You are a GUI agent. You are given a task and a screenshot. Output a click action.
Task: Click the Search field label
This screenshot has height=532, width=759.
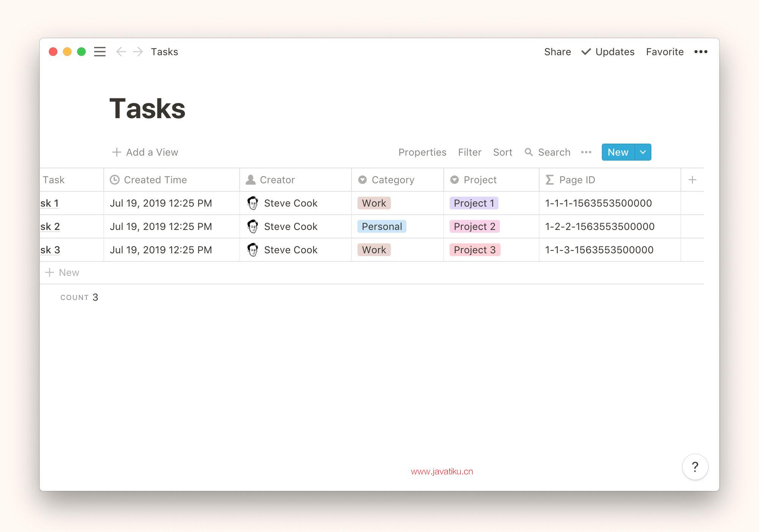(x=554, y=152)
